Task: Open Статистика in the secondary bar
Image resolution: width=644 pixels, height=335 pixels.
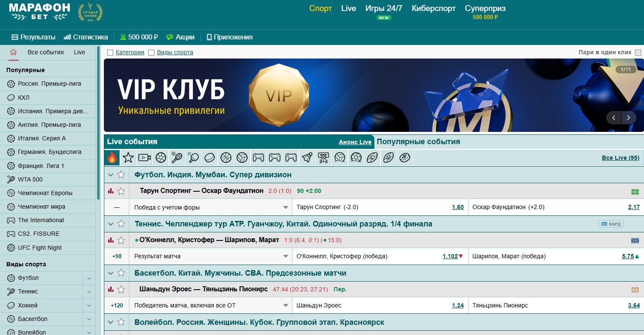Action: click(86, 37)
